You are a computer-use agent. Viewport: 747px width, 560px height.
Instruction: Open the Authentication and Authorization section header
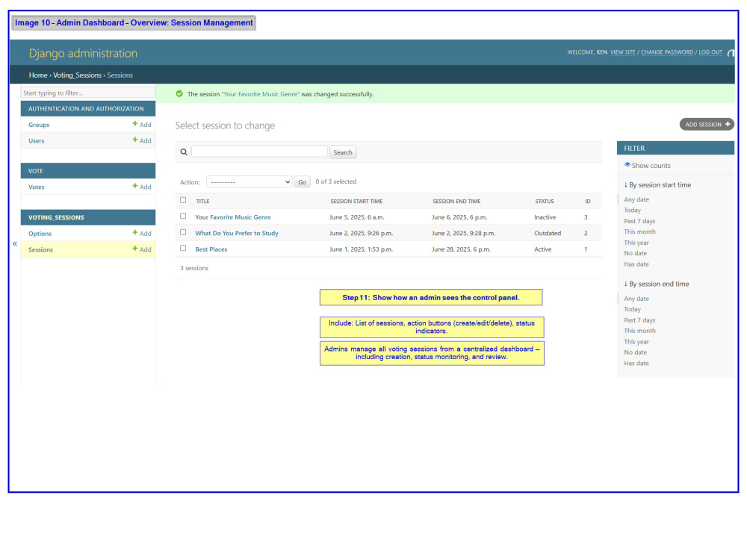86,108
